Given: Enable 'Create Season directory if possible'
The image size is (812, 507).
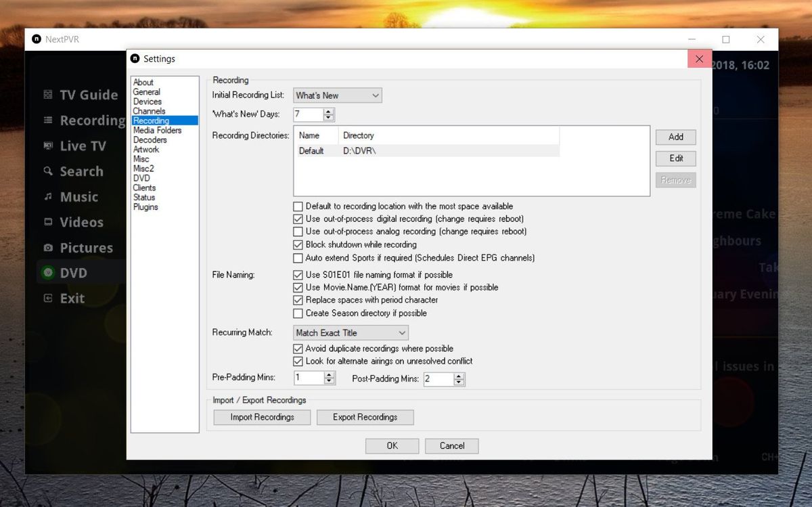Looking at the screenshot, I should (298, 313).
